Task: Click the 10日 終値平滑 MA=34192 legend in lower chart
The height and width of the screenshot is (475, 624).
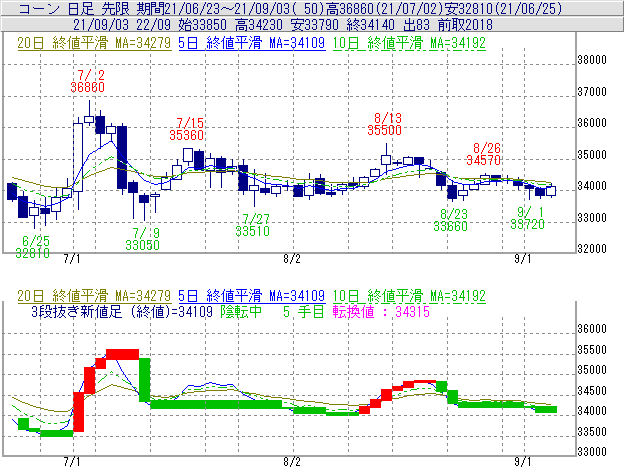Action: (x=409, y=296)
